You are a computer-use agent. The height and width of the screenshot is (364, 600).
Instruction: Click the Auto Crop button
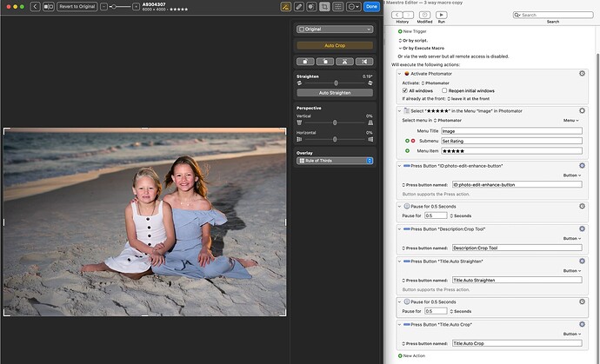335,45
